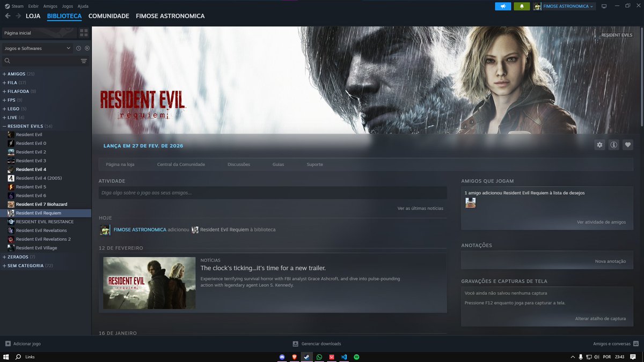644x362 pixels.
Task: Click the Steam taskbar icon
Action: [x=307, y=357]
